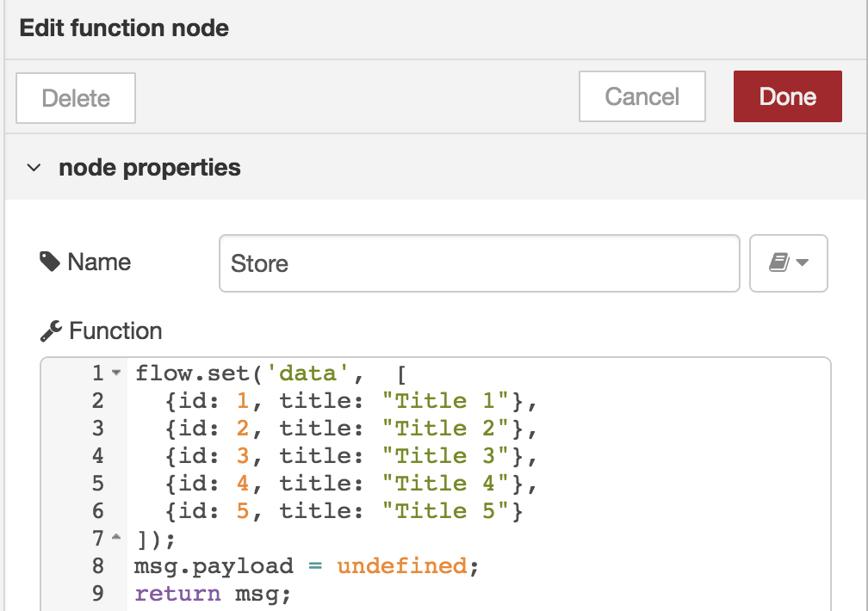Click the "Title 5" string in code
This screenshot has width=868, height=611.
(x=445, y=511)
